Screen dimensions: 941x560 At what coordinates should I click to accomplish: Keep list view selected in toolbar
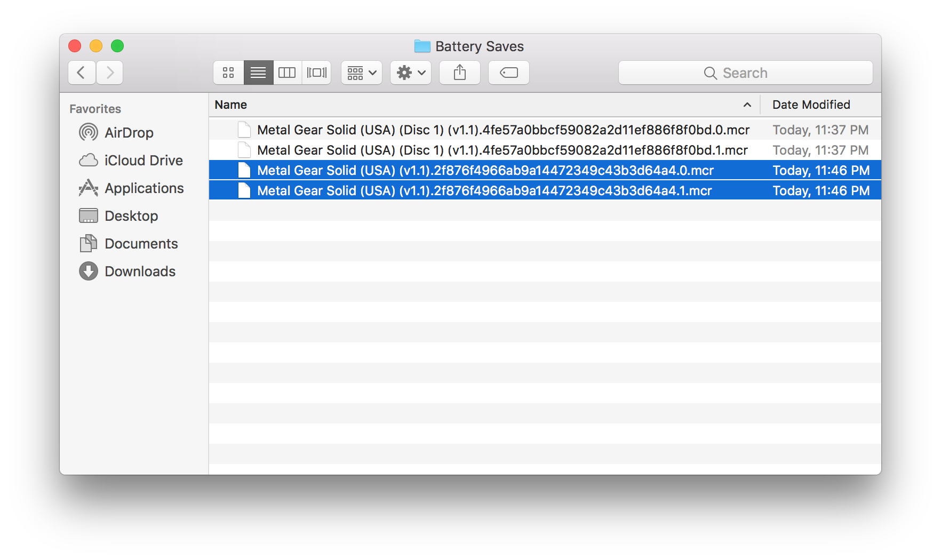click(258, 73)
